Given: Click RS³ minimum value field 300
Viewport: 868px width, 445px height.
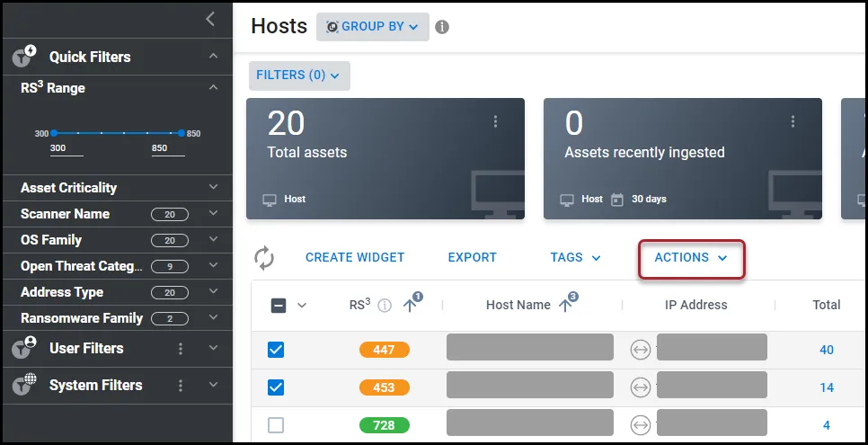Looking at the screenshot, I should 66,148.
